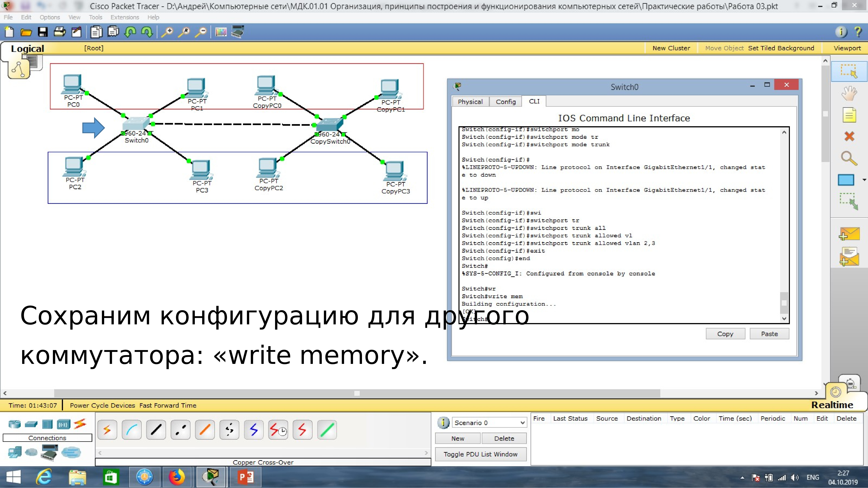
Task: Add a simple PDU envelope
Action: 849,233
